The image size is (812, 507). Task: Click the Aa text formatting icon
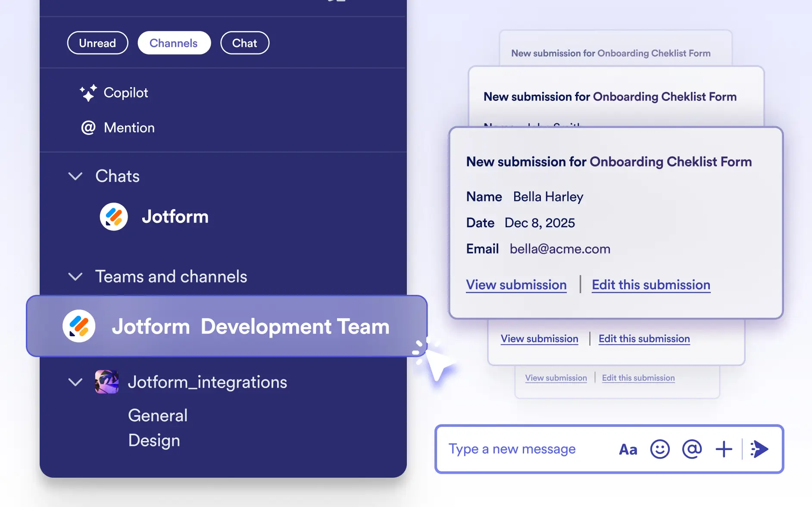tap(628, 450)
